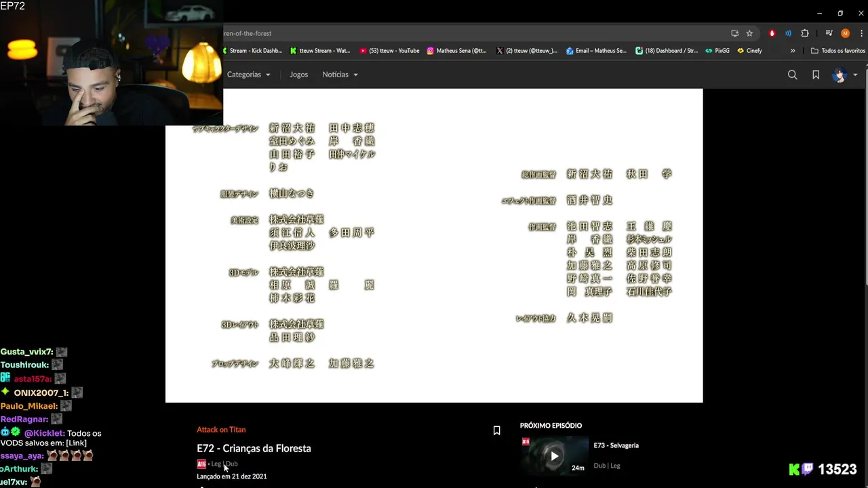The width and height of the screenshot is (868, 488).
Task: Open the E73 - Selvageria title
Action: click(x=616, y=445)
